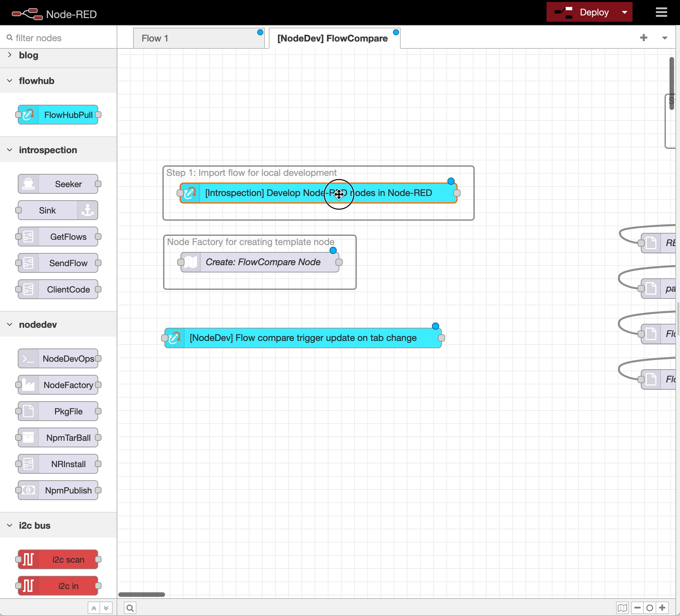Select the NpmPublish palette node

tap(58, 490)
